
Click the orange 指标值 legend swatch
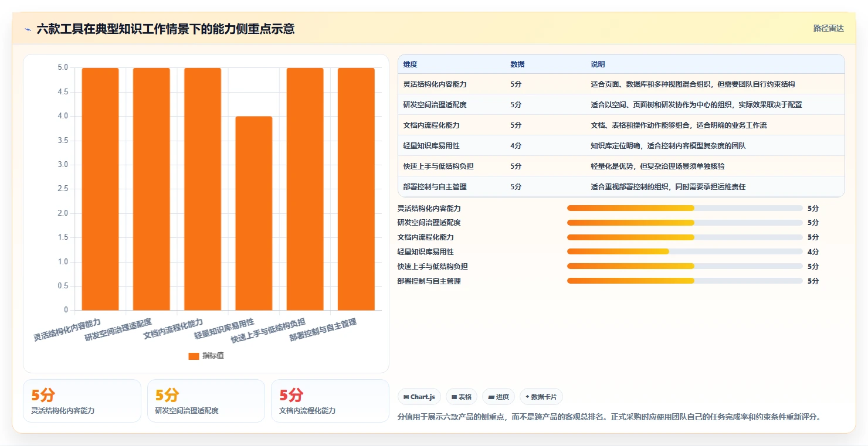(194, 356)
